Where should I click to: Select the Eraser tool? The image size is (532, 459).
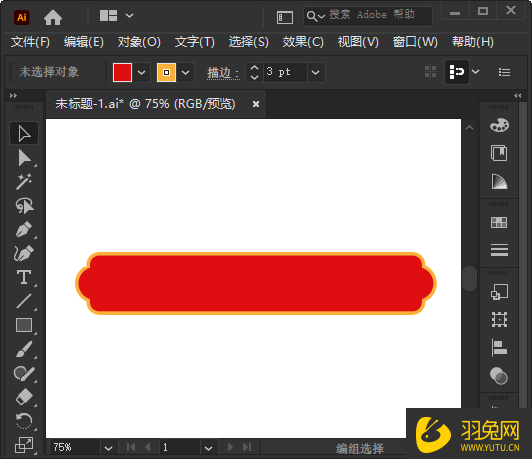tap(24, 397)
